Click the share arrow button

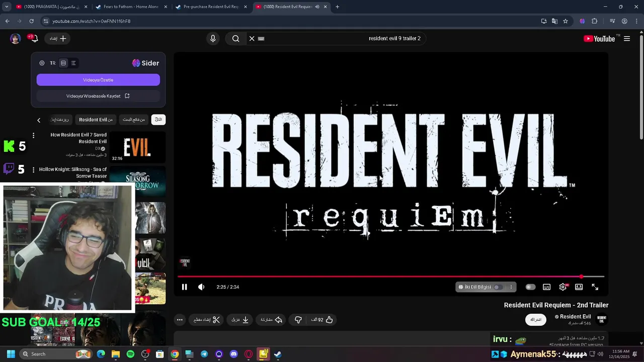tap(272, 320)
